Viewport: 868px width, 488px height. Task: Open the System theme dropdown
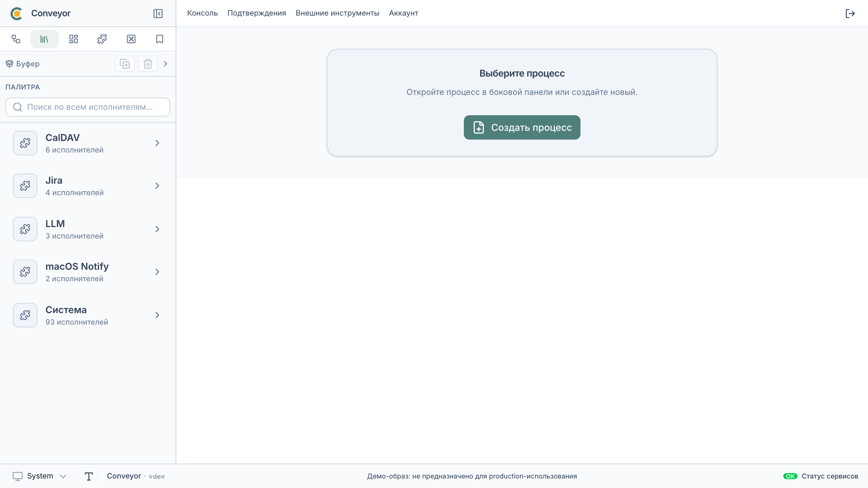(x=40, y=476)
